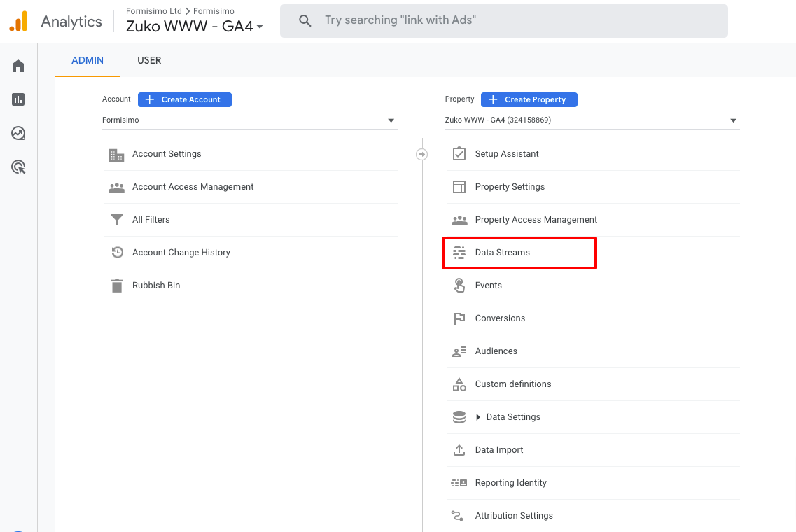
Task: Click the Create Account button
Action: pyautogui.click(x=184, y=99)
